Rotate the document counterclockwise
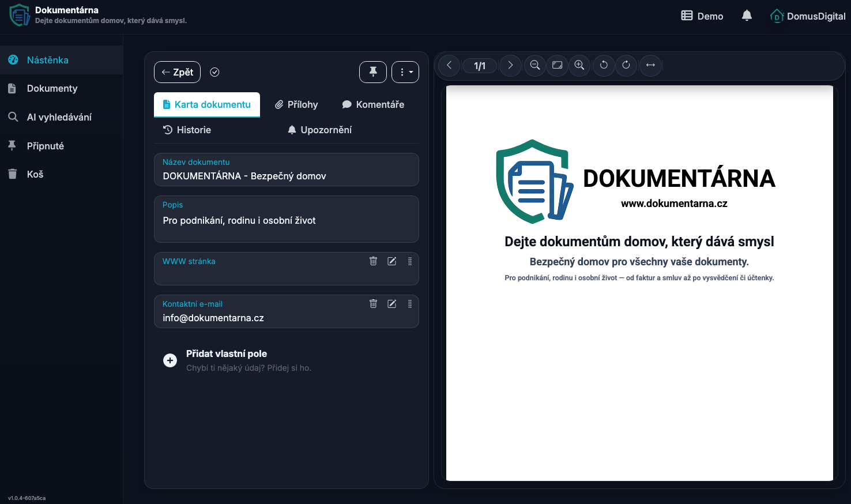Image resolution: width=851 pixels, height=504 pixels. click(x=604, y=65)
